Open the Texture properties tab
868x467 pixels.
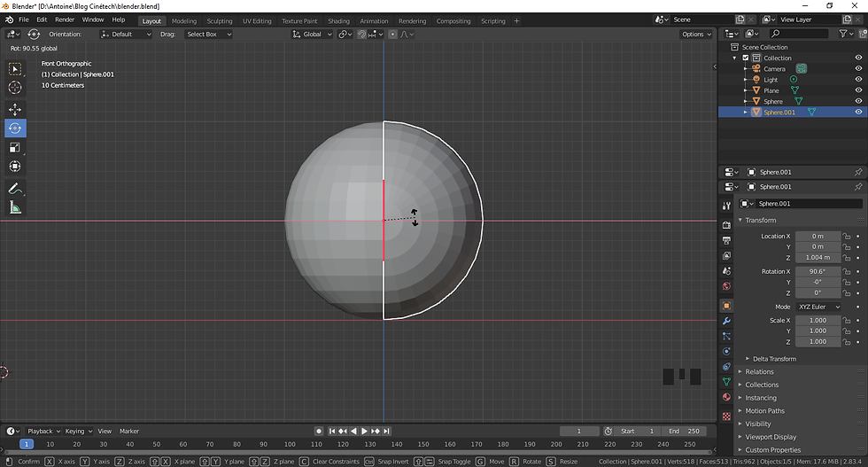tap(726, 416)
